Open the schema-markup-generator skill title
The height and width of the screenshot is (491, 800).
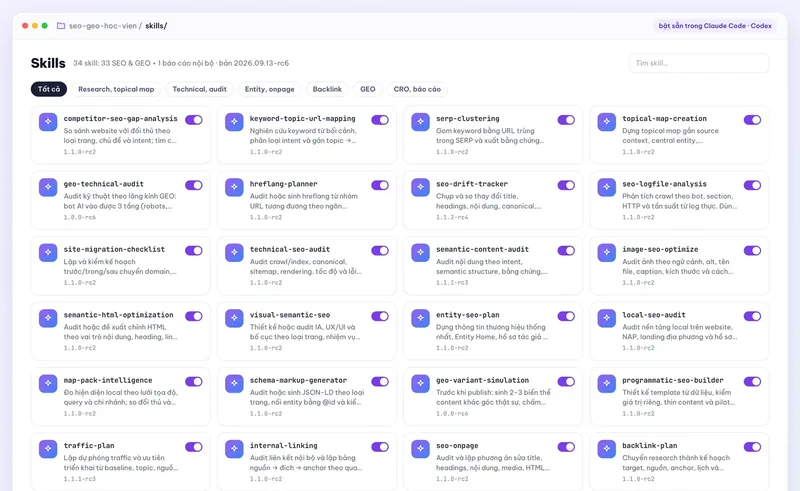coord(298,380)
